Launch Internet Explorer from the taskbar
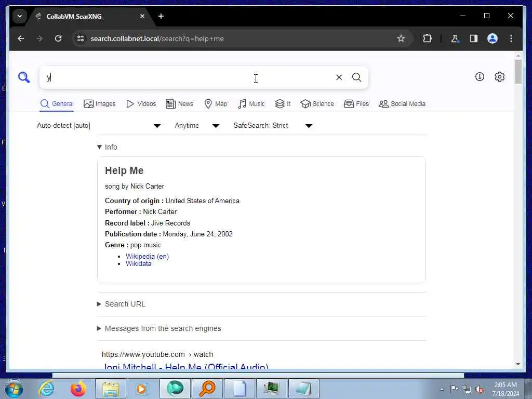This screenshot has width=532, height=399. tap(46, 389)
